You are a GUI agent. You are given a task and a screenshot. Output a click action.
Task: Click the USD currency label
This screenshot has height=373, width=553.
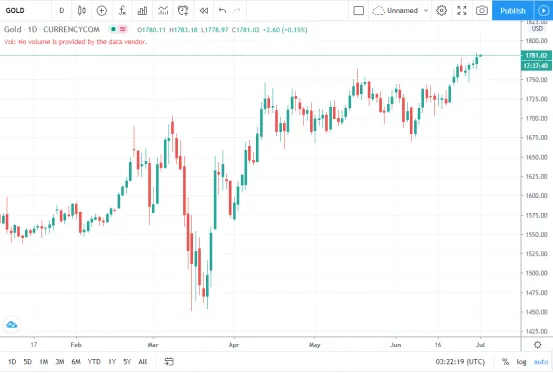[537, 29]
